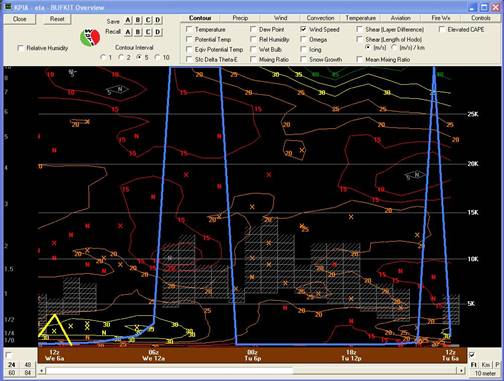Viewport: 504px width, 381px height.
Task: Click the 00z Tu 6p time label
Action: pos(253,355)
